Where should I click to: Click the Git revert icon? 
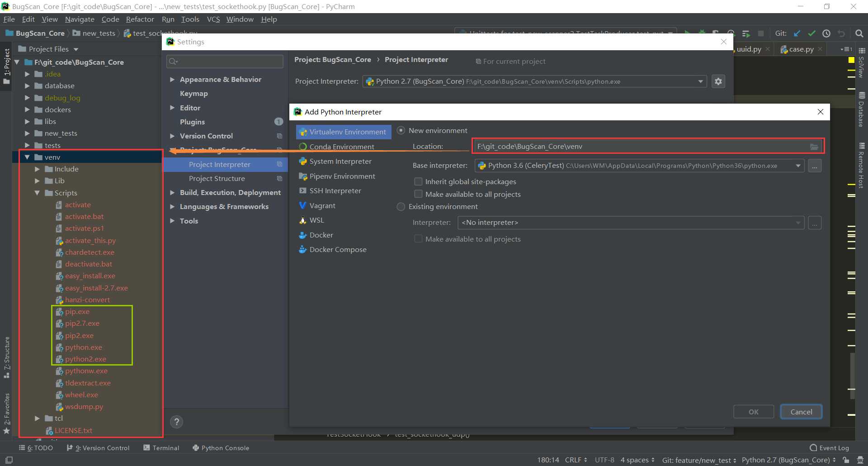[x=841, y=33]
